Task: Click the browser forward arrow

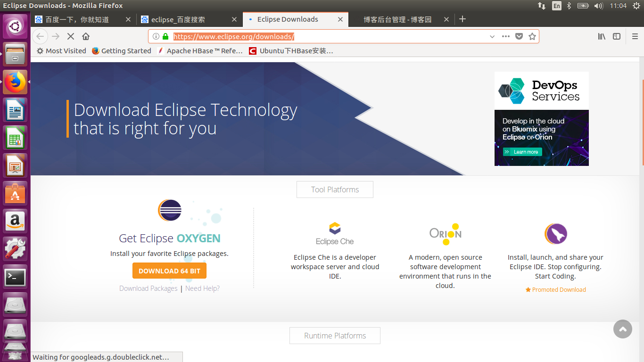Action: click(x=56, y=36)
